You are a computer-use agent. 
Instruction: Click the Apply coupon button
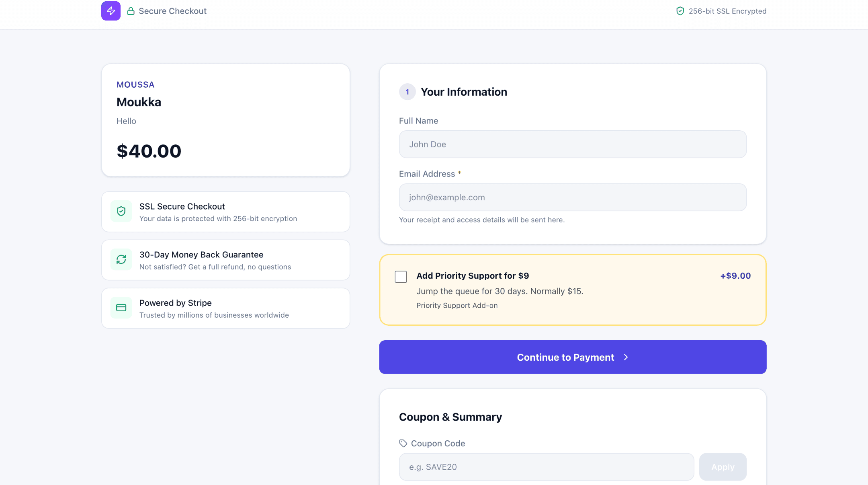[x=723, y=467]
